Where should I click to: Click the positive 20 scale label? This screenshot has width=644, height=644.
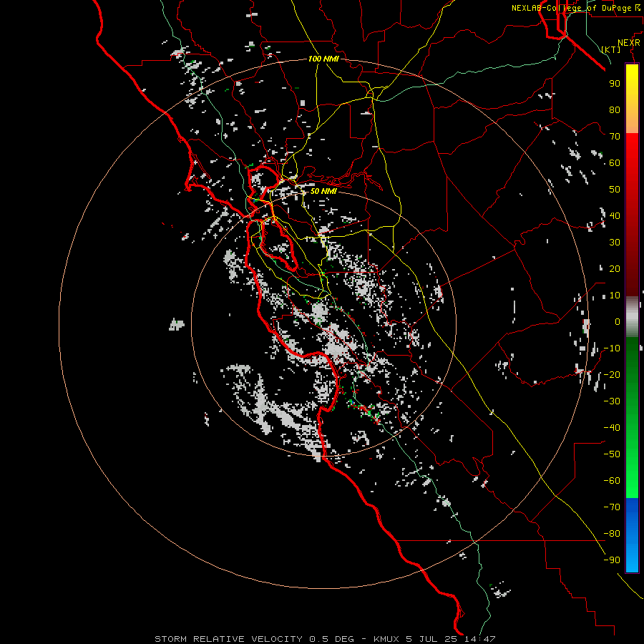[615, 268]
